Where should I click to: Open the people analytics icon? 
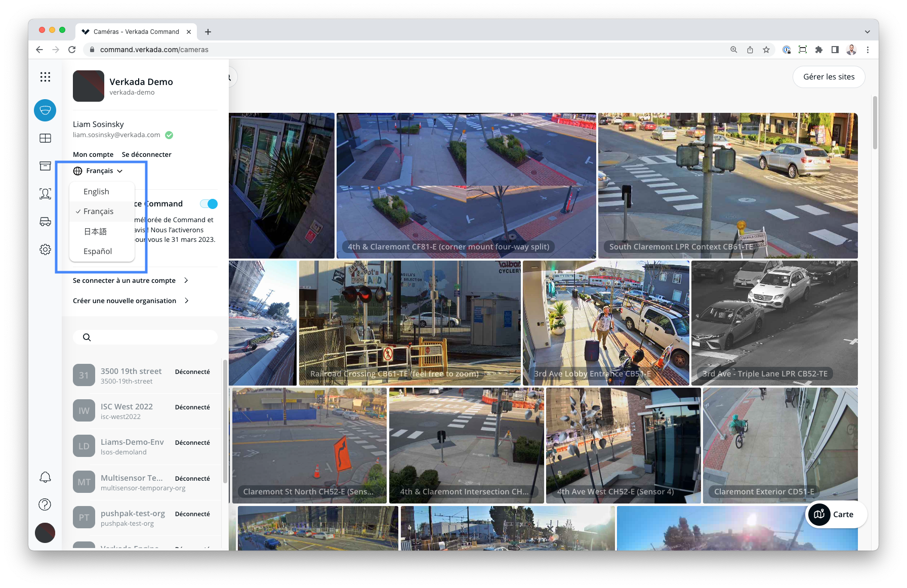45,193
